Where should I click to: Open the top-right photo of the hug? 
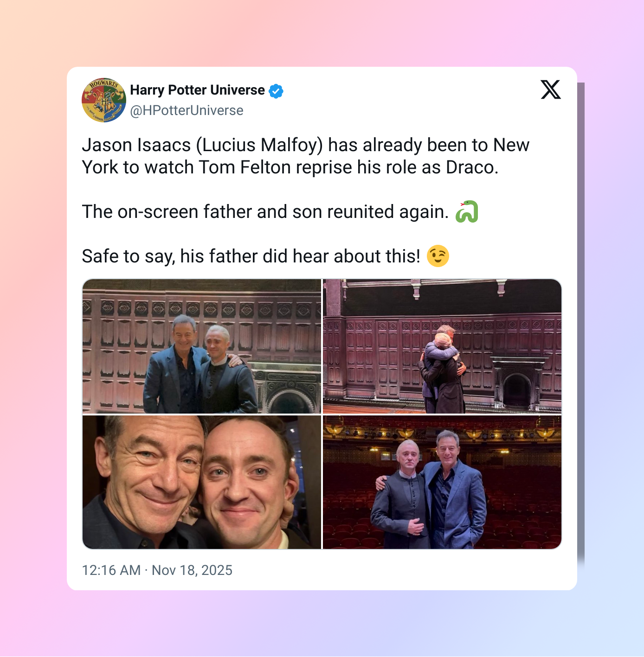click(442, 346)
